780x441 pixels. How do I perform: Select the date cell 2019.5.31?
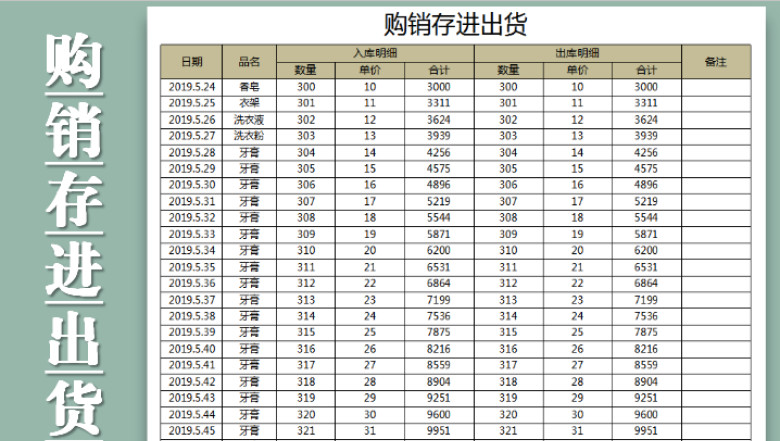click(x=192, y=201)
